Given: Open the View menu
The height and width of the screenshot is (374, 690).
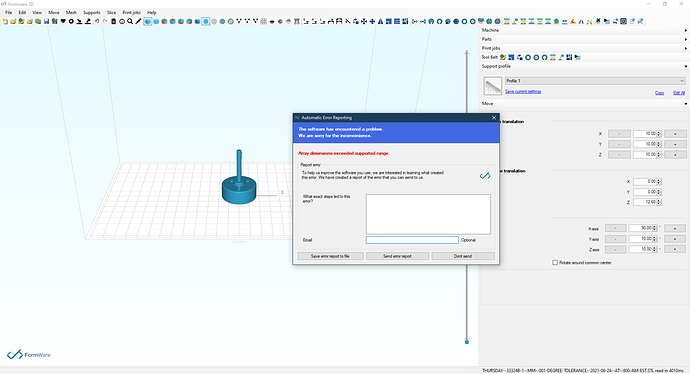Looking at the screenshot, I should pos(37,13).
